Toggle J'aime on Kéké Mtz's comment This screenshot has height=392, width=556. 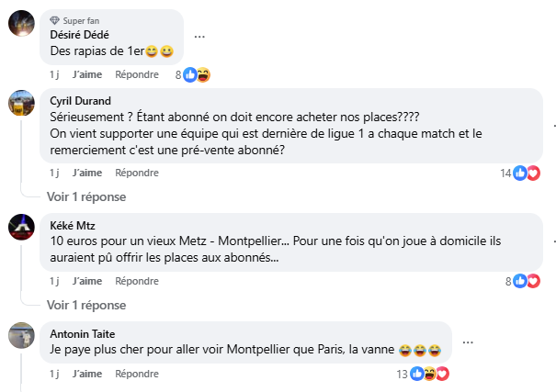[87, 281]
